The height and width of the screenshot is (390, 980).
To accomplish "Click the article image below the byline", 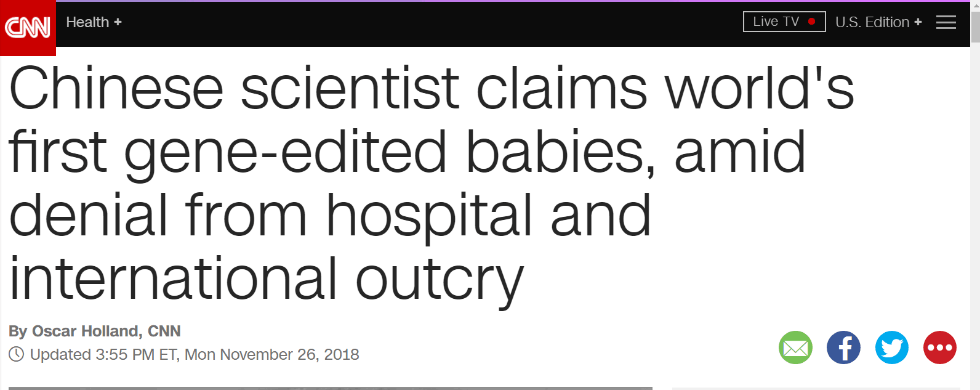I will tap(330, 388).
